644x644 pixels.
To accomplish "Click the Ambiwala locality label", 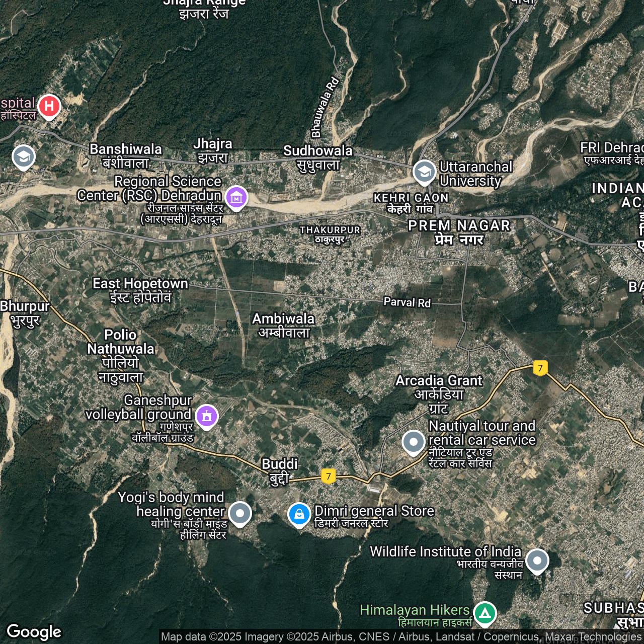I will (x=283, y=325).
